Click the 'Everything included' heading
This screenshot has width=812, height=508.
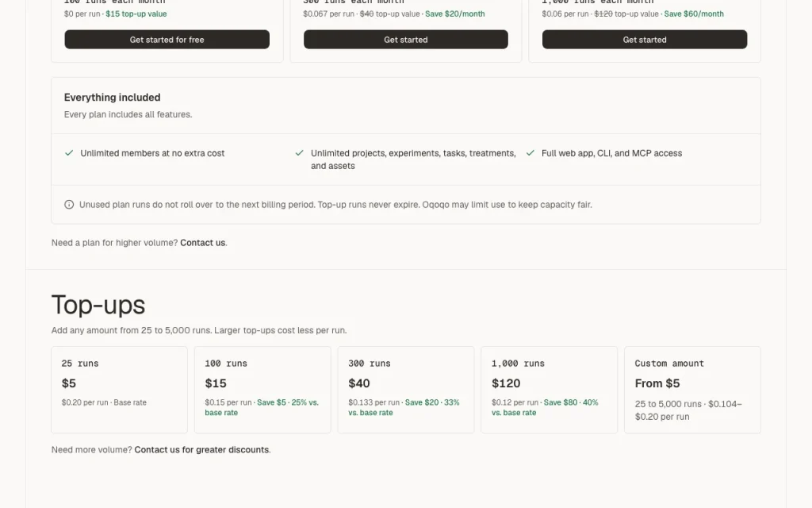coord(113,98)
